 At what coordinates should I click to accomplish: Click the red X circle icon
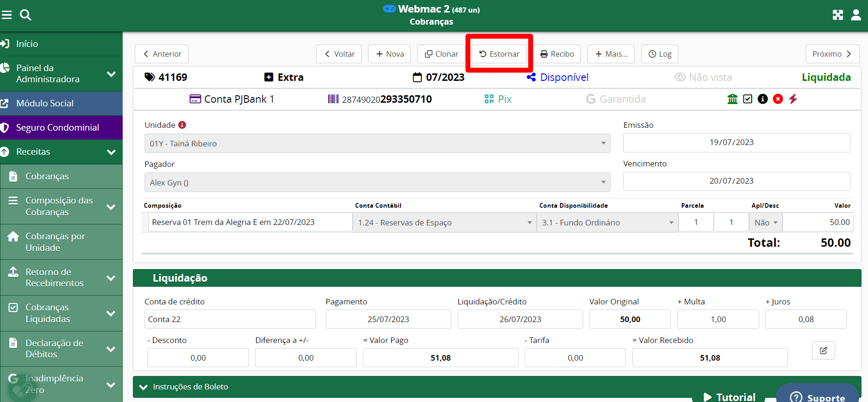(x=778, y=99)
